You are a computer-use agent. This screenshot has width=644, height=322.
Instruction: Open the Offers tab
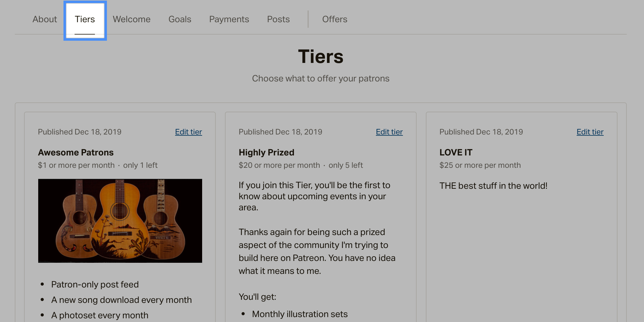pos(335,19)
